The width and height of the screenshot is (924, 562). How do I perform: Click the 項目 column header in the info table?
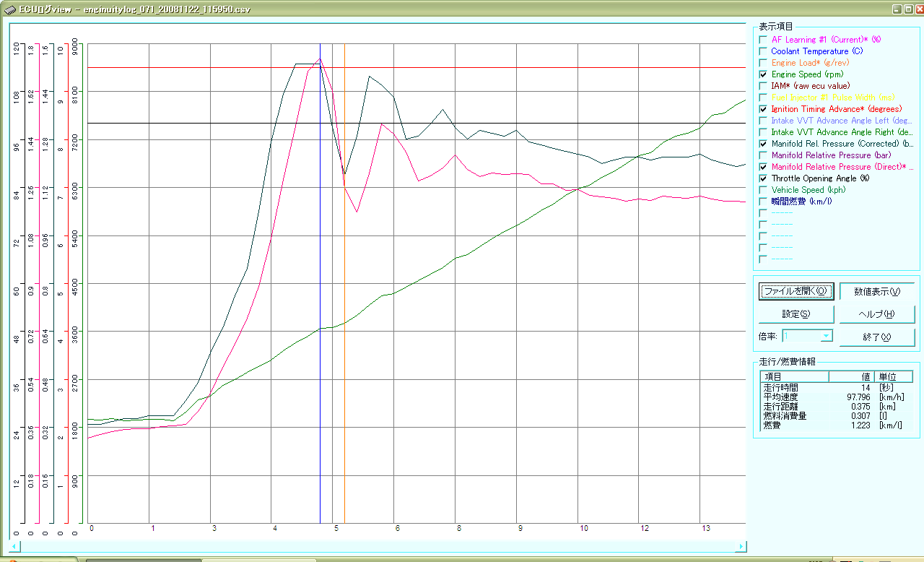click(x=794, y=376)
